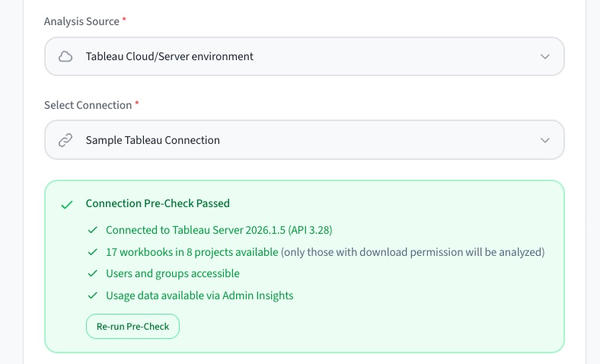Open the Select Connection dropdown
600x364 pixels.
point(305,139)
